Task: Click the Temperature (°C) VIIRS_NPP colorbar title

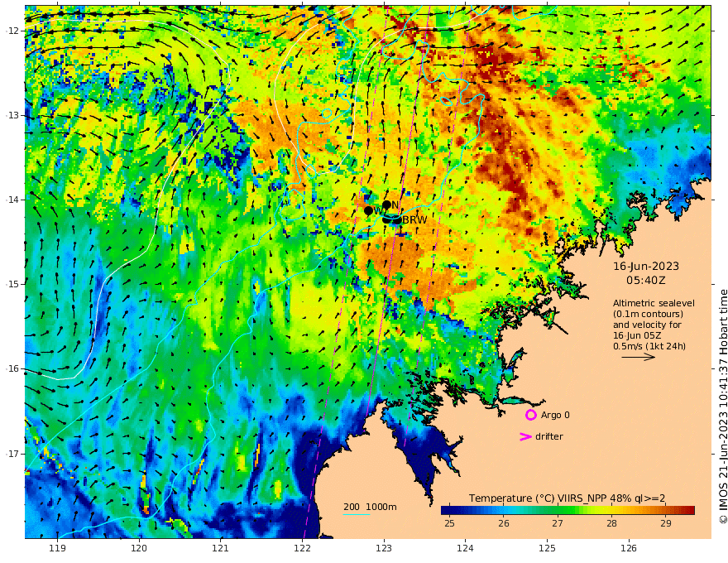Action: [567, 498]
